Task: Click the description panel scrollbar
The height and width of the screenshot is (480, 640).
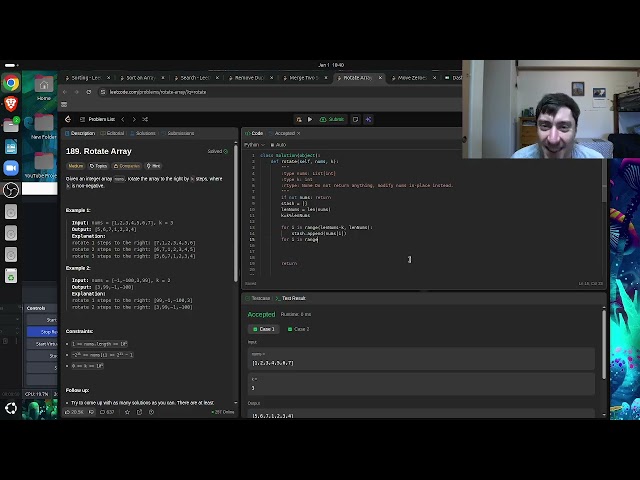Action: coord(236,212)
